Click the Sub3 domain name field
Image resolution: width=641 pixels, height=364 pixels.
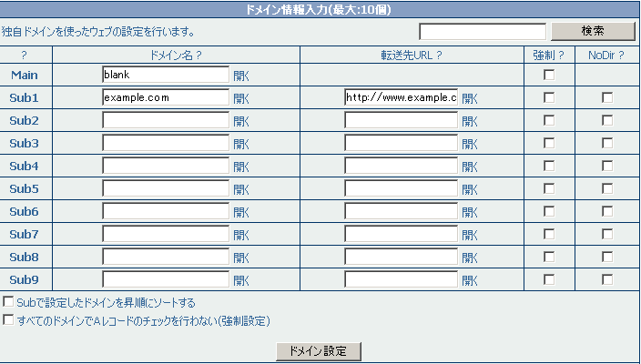pyautogui.click(x=166, y=143)
